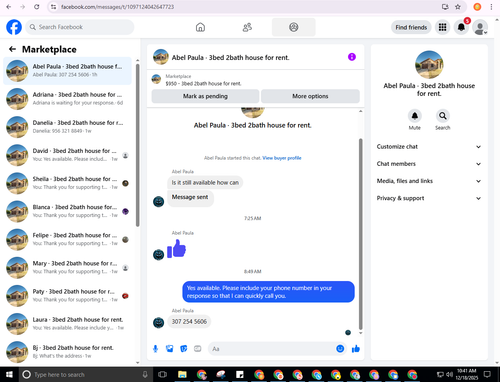Click browser back arrow
The height and width of the screenshot is (382, 500).
click(9, 7)
